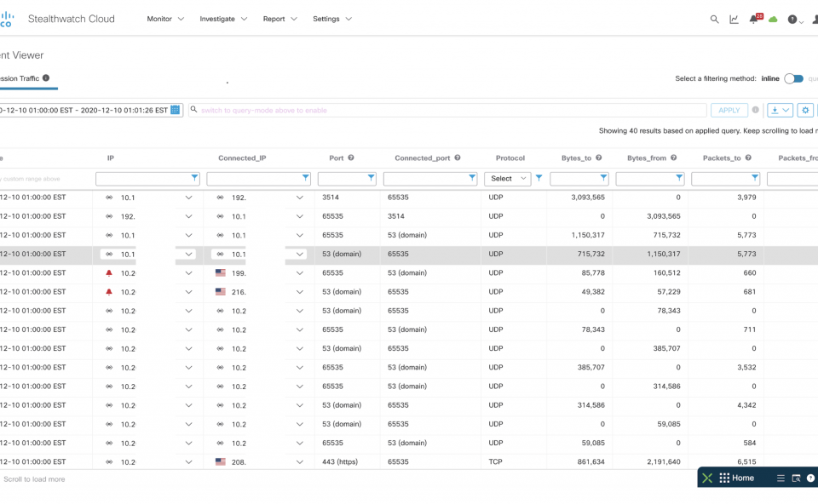Screen dimensions: 818x504
Task: Expand Connected_IP chevron in the 443 (https) row
Action: [300, 461]
